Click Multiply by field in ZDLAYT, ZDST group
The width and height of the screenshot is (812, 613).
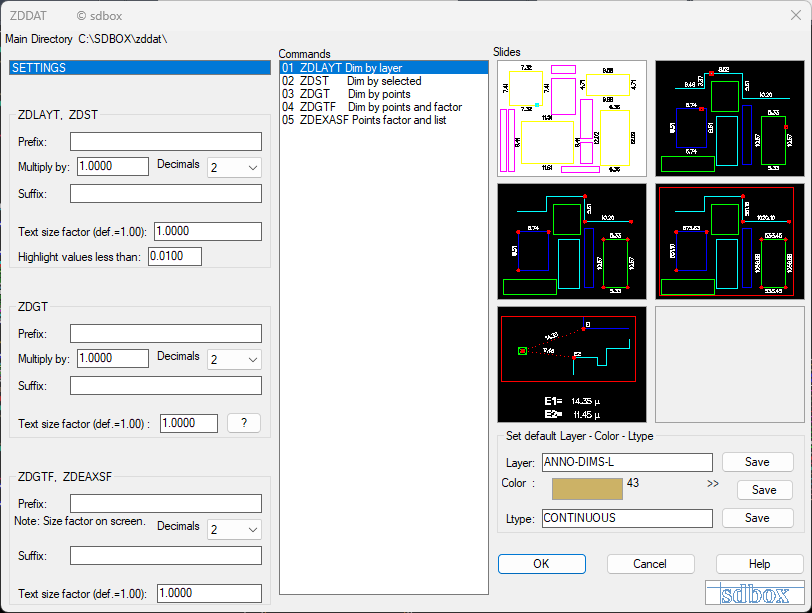click(x=113, y=166)
